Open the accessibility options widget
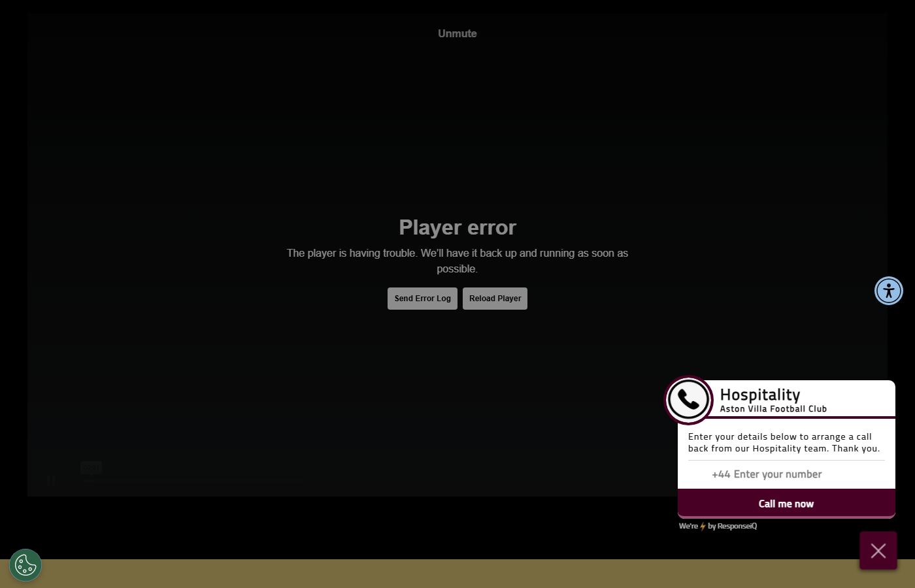This screenshot has width=915, height=588. coord(889,291)
